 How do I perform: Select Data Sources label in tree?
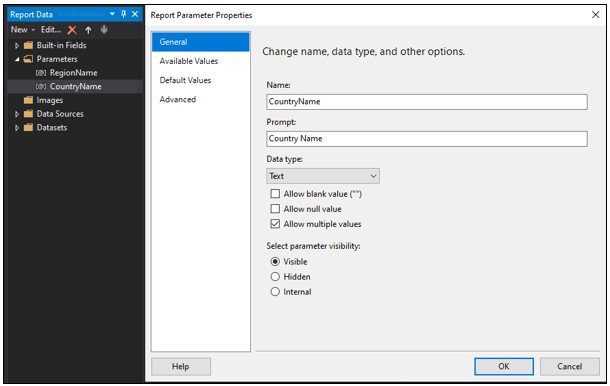60,114
